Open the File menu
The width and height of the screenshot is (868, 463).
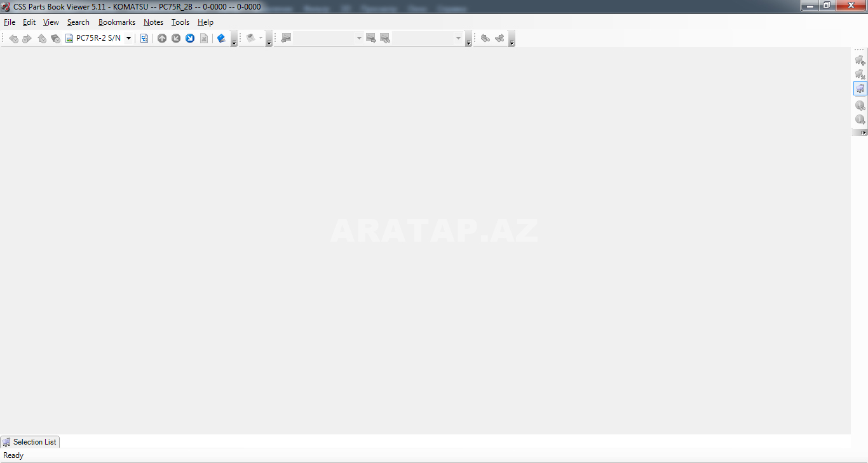tap(10, 22)
